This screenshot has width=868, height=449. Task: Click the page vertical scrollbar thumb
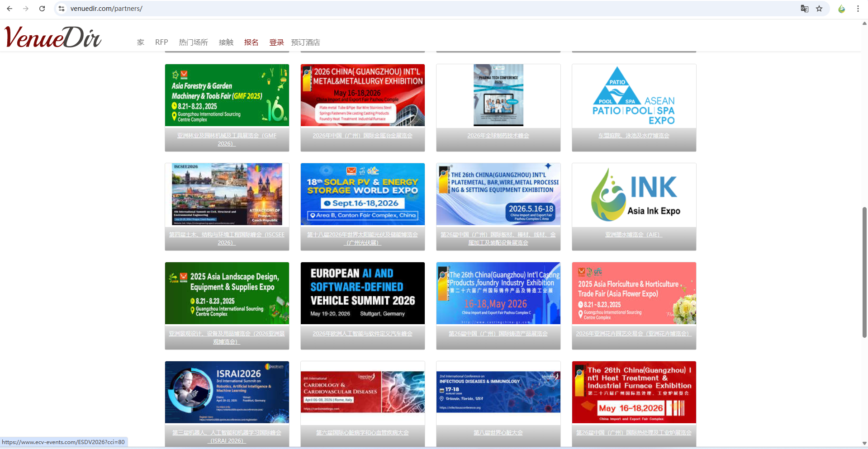864,271
